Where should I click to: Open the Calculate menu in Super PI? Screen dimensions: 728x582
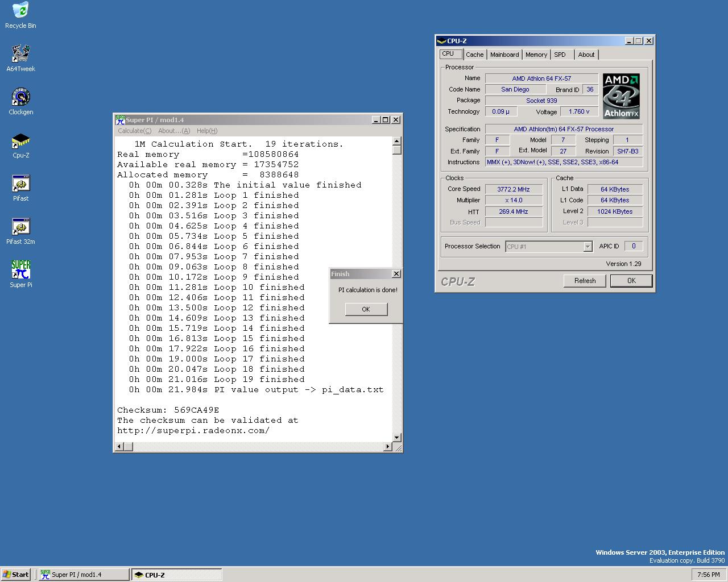pyautogui.click(x=134, y=131)
